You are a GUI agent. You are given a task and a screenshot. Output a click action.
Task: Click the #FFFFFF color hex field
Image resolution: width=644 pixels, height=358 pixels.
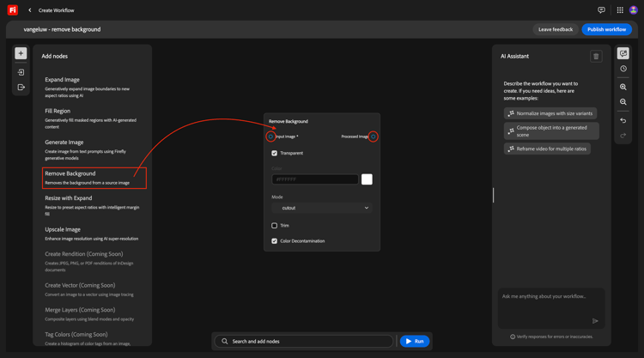coord(315,179)
